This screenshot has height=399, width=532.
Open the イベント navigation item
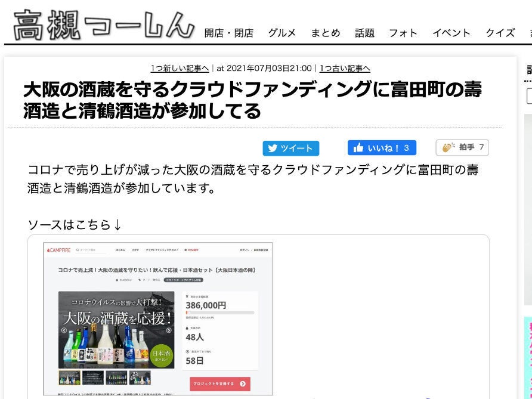point(451,33)
